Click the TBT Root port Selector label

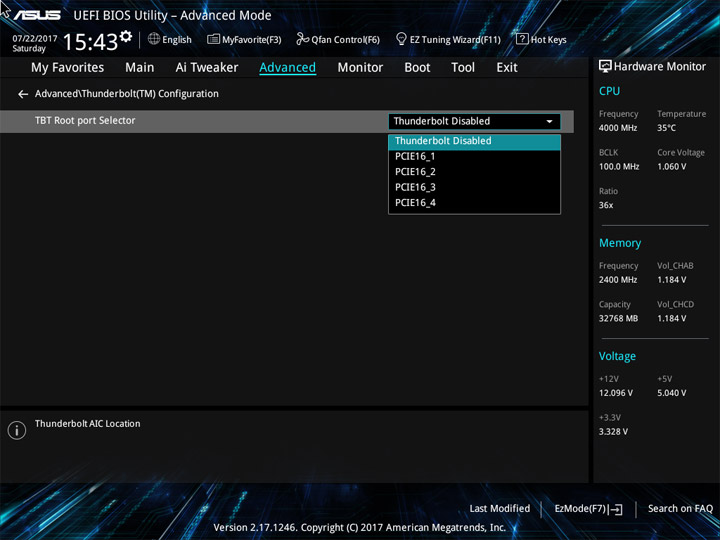pos(85,121)
